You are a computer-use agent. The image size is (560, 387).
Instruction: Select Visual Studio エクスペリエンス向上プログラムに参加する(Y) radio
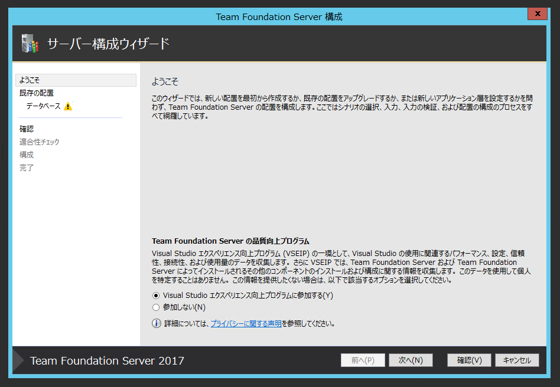(x=156, y=296)
